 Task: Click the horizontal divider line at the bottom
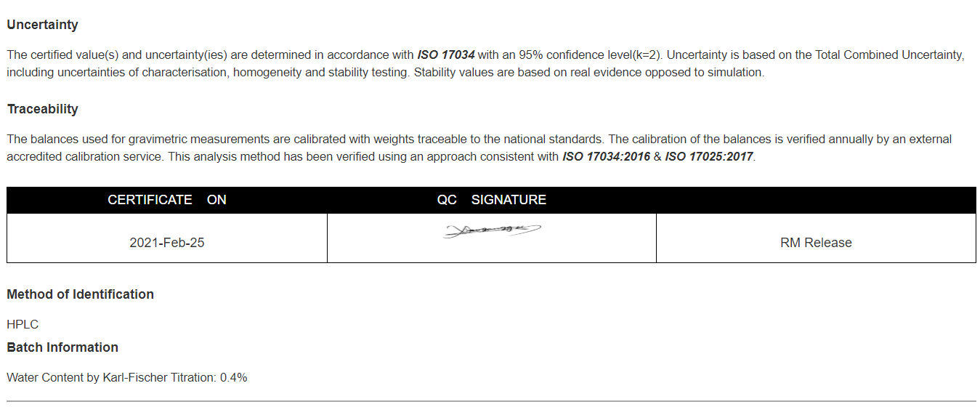[x=491, y=401]
